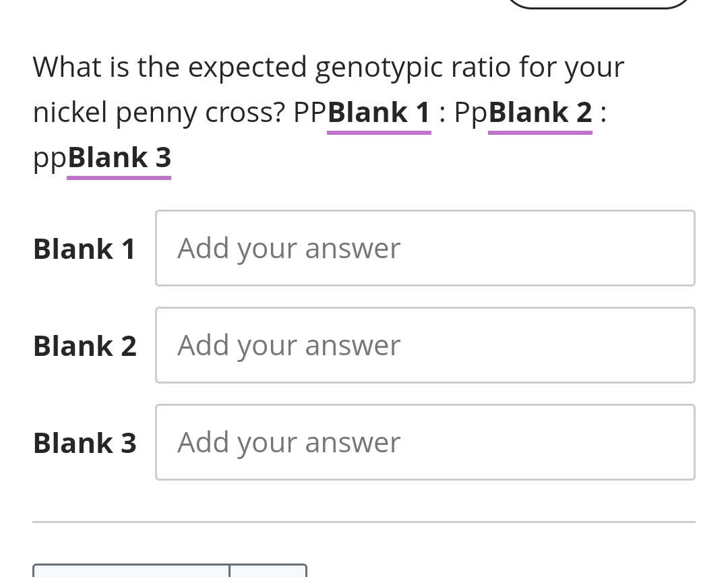
Task: Click the pp label before Blank 3
Action: coord(49,157)
